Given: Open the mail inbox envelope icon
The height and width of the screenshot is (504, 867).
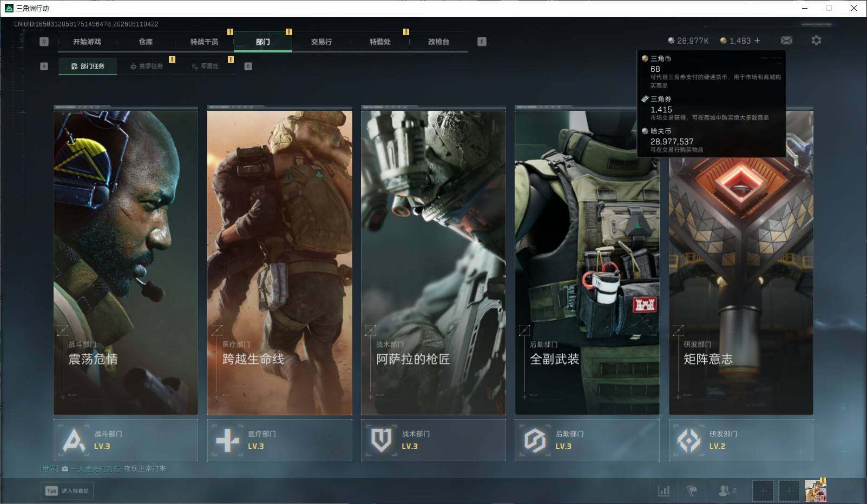Looking at the screenshot, I should (x=786, y=41).
